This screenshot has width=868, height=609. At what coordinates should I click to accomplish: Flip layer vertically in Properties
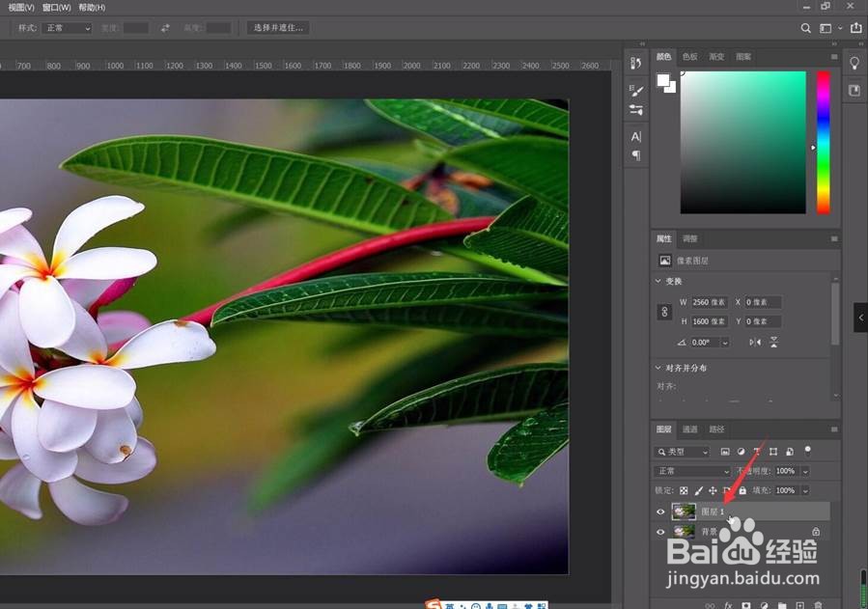click(774, 343)
